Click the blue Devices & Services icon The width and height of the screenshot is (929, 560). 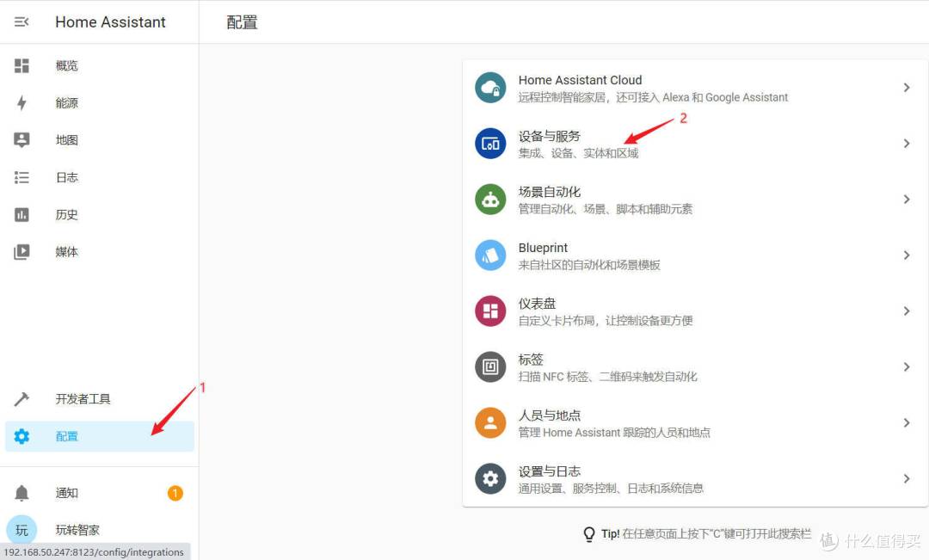pos(490,144)
